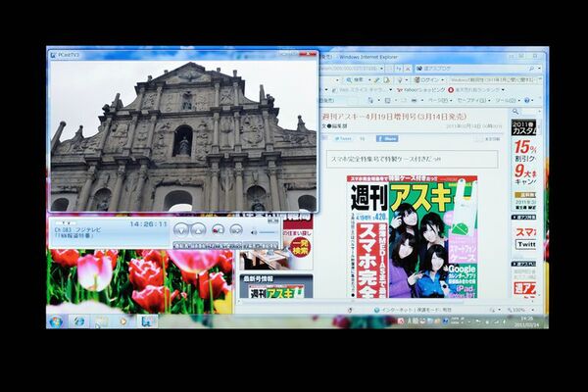Open the Windows Start menu

tap(56, 321)
